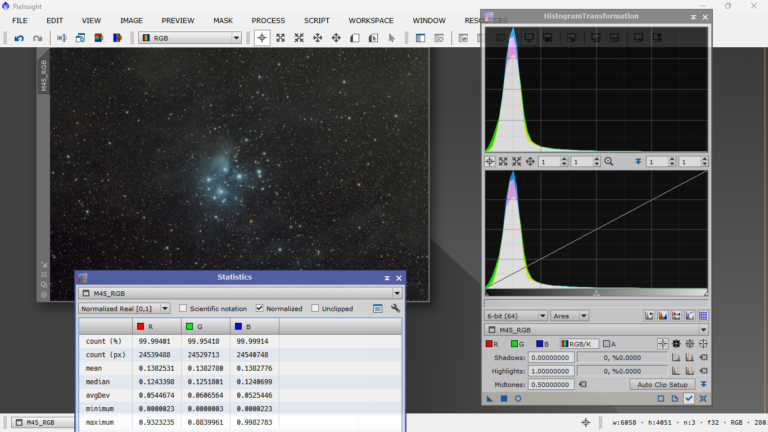Increment the first horizontal zoom spinbox
This screenshot has width=768, height=432.
[564, 159]
